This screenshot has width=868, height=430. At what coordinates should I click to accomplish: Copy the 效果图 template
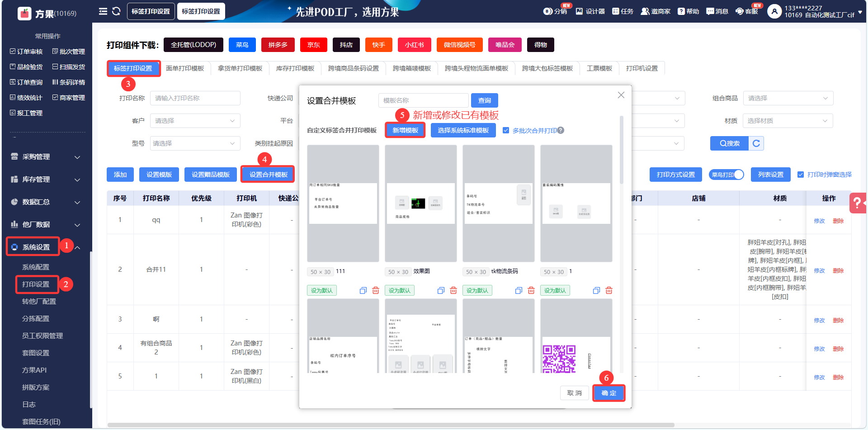[x=441, y=291]
